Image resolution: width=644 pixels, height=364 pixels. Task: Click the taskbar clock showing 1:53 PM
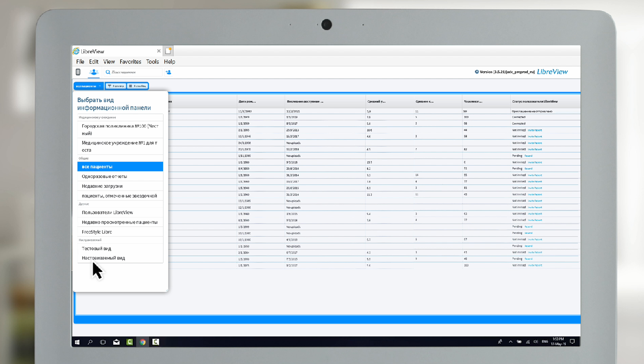pyautogui.click(x=558, y=341)
